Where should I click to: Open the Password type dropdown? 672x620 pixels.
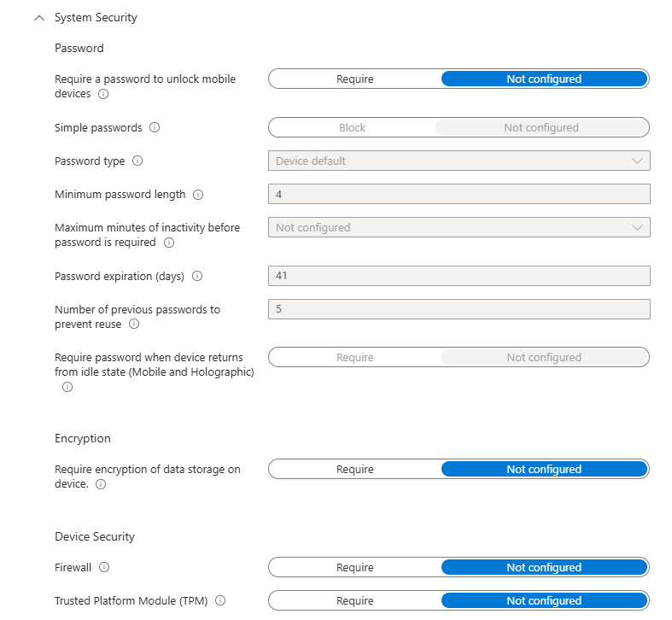[x=459, y=161]
